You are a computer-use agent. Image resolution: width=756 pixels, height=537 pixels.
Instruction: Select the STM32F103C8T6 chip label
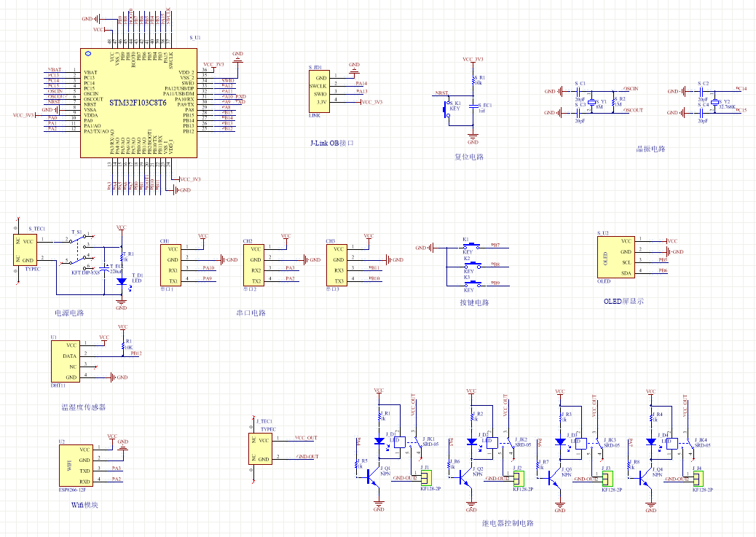tap(138, 103)
